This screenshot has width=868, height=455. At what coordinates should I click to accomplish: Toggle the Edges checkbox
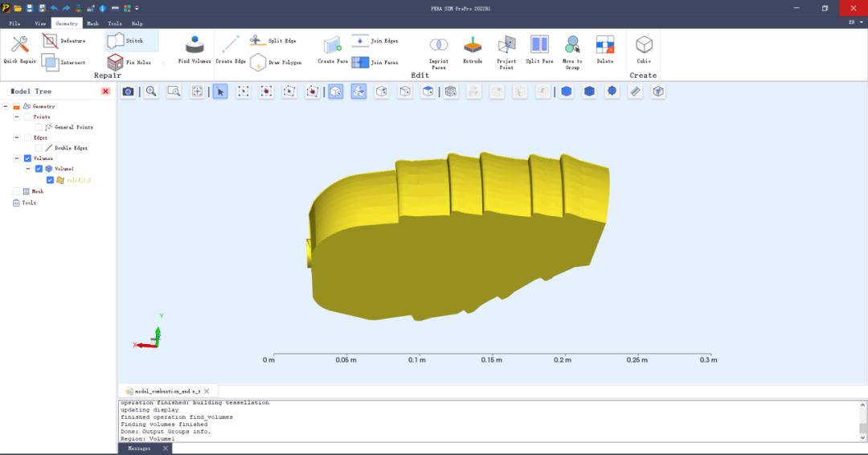[x=27, y=137]
